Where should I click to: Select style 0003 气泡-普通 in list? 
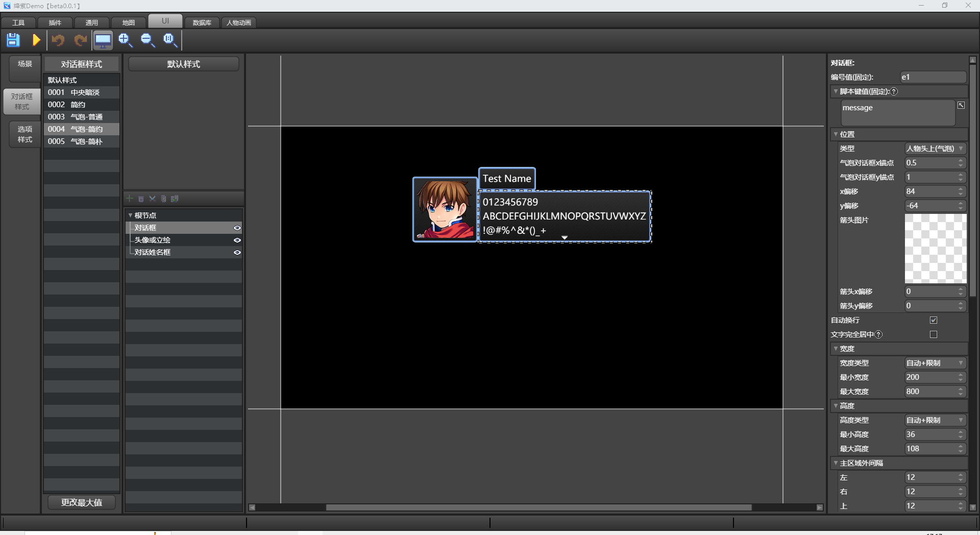coord(82,117)
